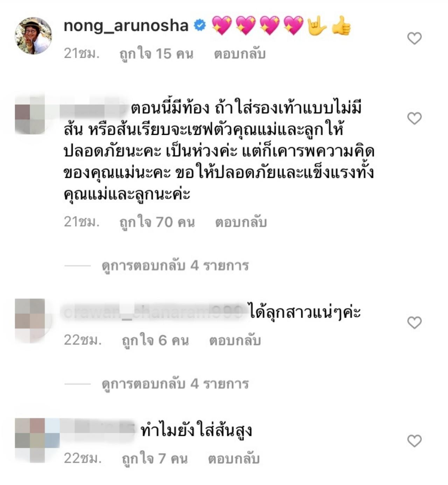View who liked: ถูกใจ 7 คน
Image resolution: width=448 pixels, height=485 pixels.
pos(154,458)
